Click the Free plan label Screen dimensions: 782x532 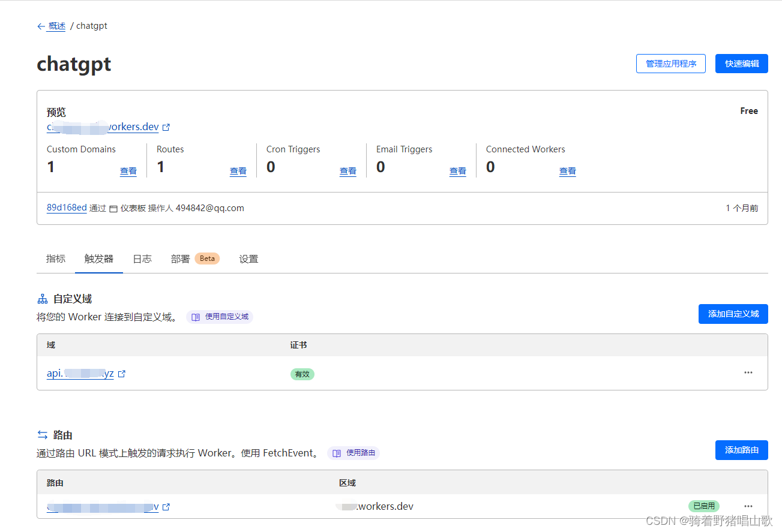749,111
